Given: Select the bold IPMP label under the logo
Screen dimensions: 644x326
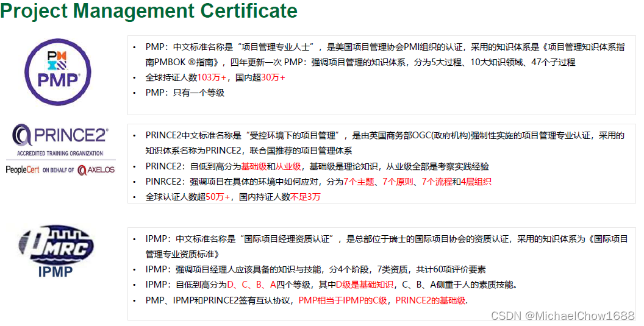Looking at the screenshot, I should click(x=55, y=272).
